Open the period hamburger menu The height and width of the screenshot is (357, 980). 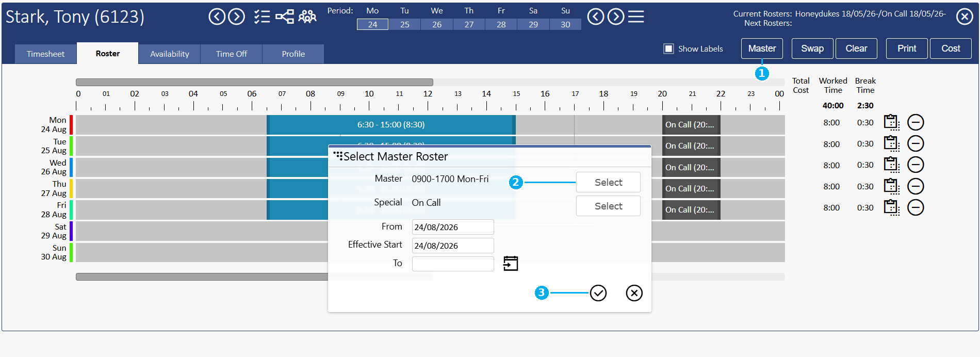click(636, 17)
